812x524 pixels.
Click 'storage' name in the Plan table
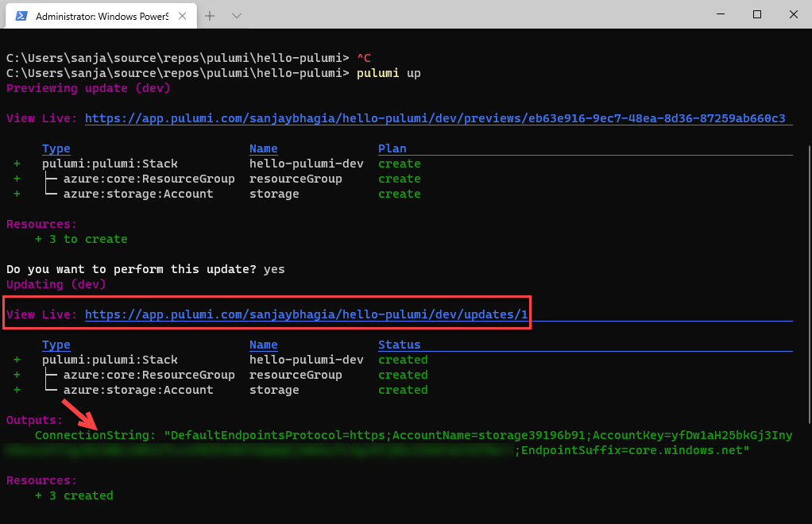[x=274, y=194]
